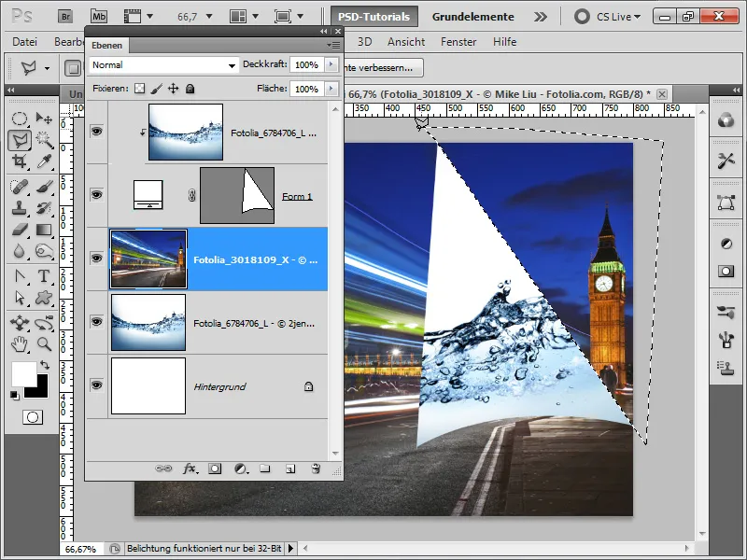Open the Hilfe menu
Image resolution: width=747 pixels, height=560 pixels.
tap(504, 42)
